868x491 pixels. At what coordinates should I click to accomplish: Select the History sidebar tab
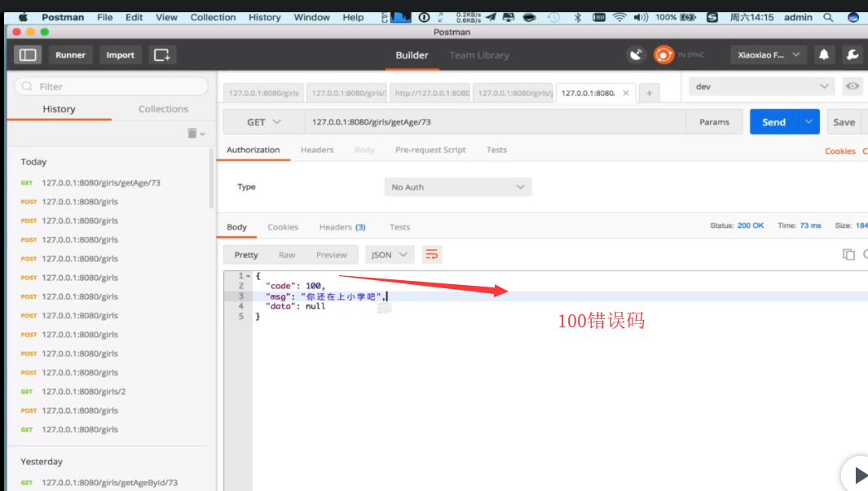pos(59,109)
